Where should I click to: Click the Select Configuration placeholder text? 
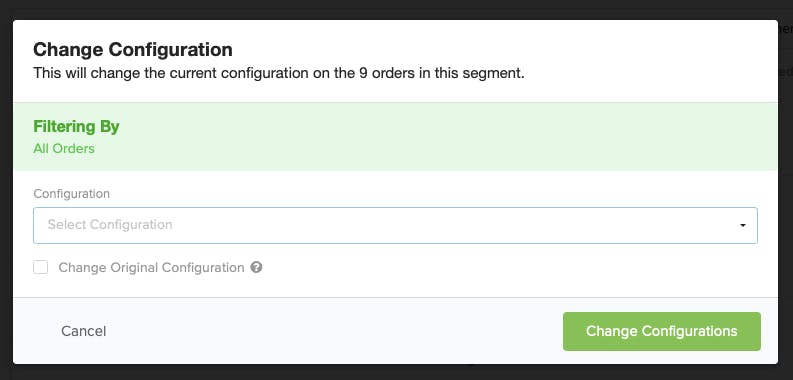(110, 225)
